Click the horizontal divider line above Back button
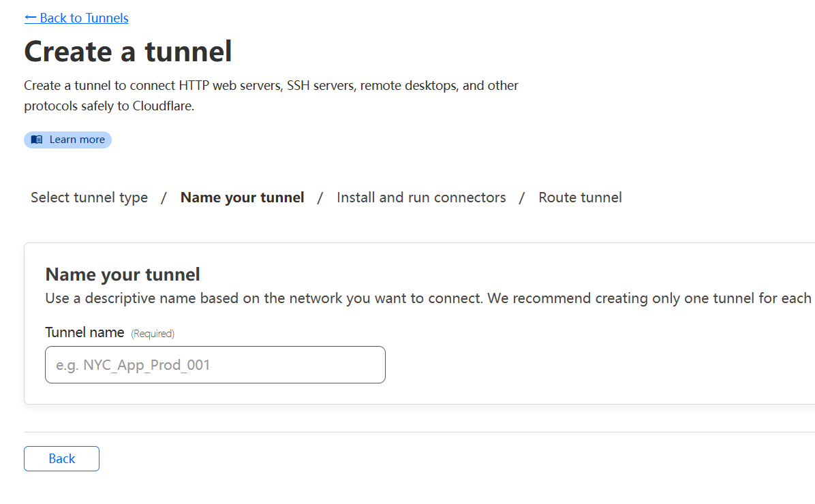Viewport: 815px width, 504px height. [x=420, y=432]
